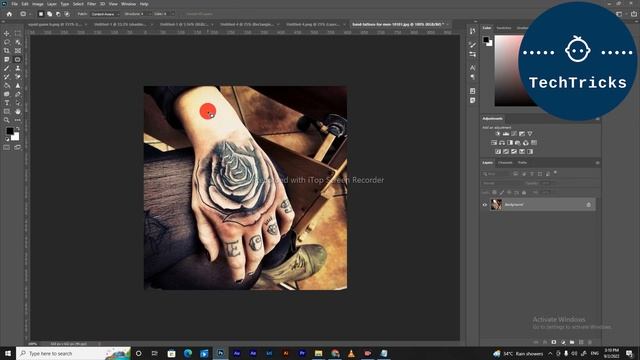Open Photoshop from the taskbar

pyautogui.click(x=220, y=353)
